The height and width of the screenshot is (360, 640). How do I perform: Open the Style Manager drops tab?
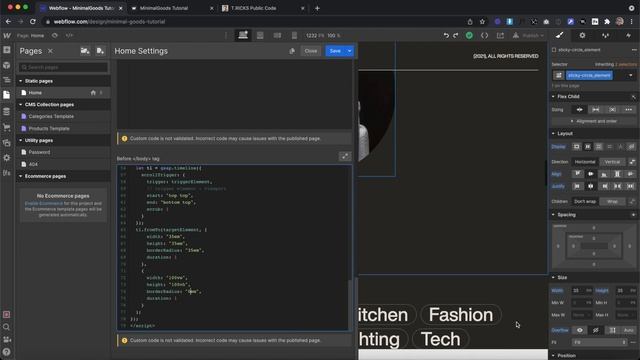[605, 36]
